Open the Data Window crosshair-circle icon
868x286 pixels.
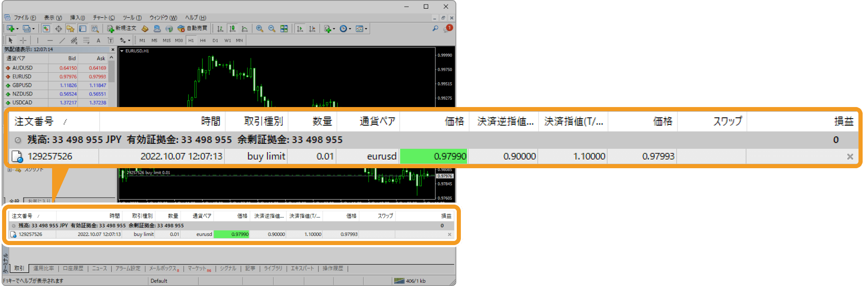click(58, 29)
